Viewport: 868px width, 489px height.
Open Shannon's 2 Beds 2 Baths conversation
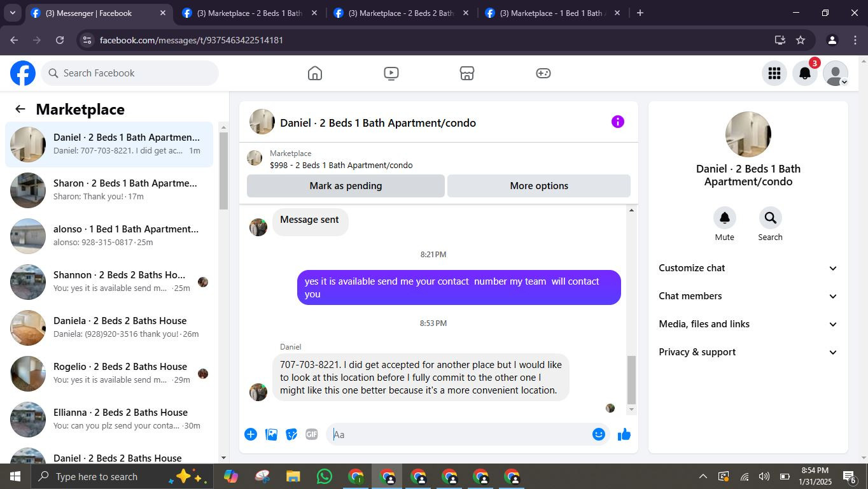coord(109,282)
